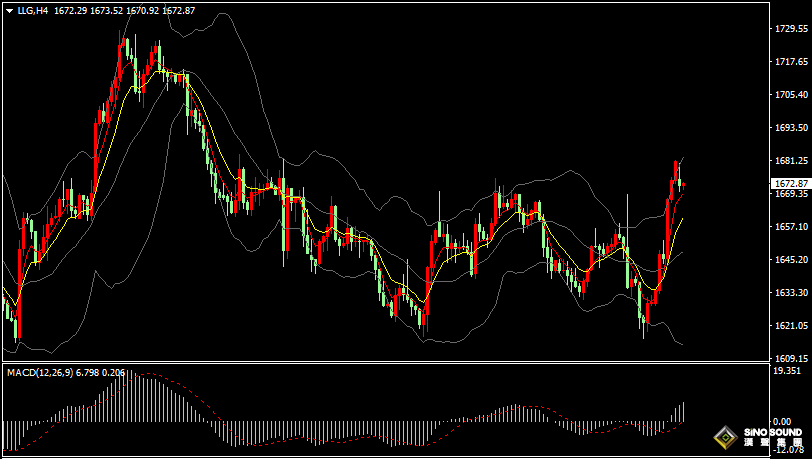Click the 1717.65 price axis label

(x=790, y=62)
